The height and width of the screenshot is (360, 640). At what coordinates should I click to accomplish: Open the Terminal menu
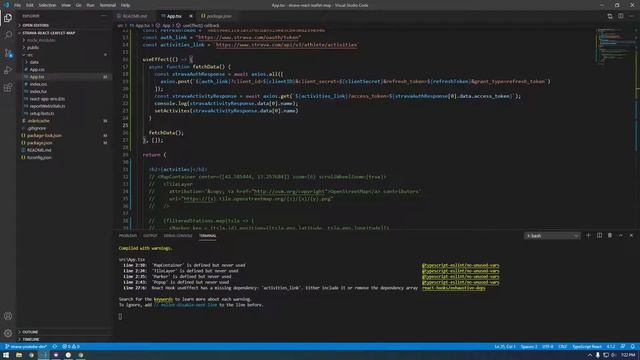108,5
